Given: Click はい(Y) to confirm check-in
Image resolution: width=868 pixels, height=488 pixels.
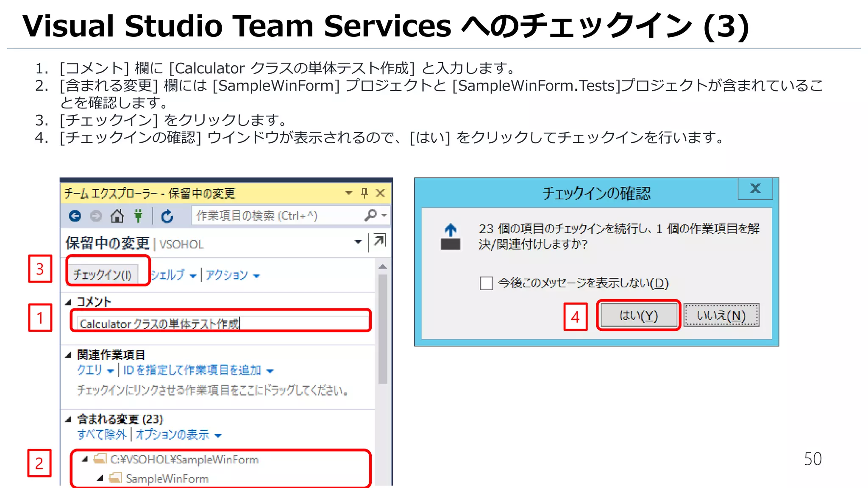Looking at the screenshot, I should coord(638,316).
